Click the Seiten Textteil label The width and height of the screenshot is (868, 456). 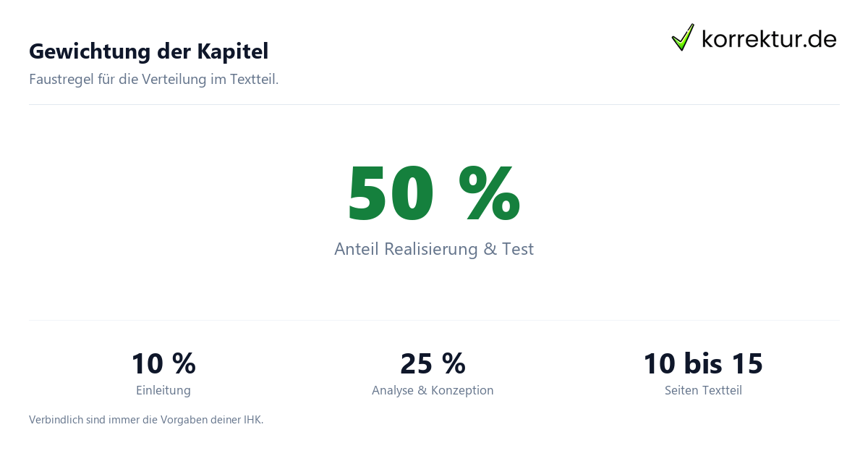(x=703, y=391)
